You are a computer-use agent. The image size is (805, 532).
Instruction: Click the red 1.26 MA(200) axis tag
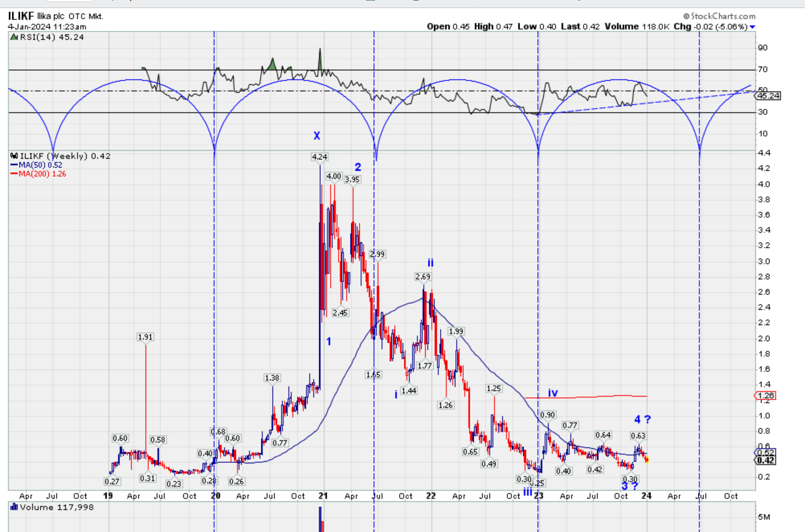pyautogui.click(x=765, y=396)
